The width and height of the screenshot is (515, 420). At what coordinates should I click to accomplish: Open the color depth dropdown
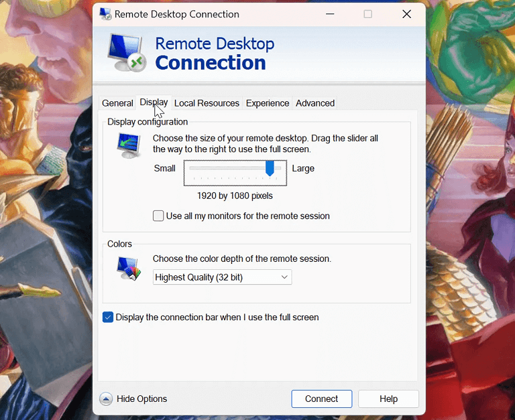pyautogui.click(x=222, y=277)
